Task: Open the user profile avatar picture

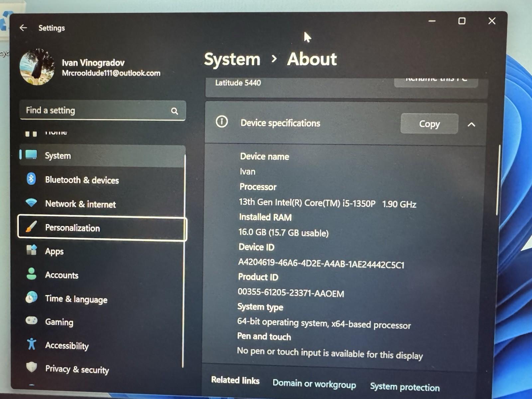Action: coord(37,67)
